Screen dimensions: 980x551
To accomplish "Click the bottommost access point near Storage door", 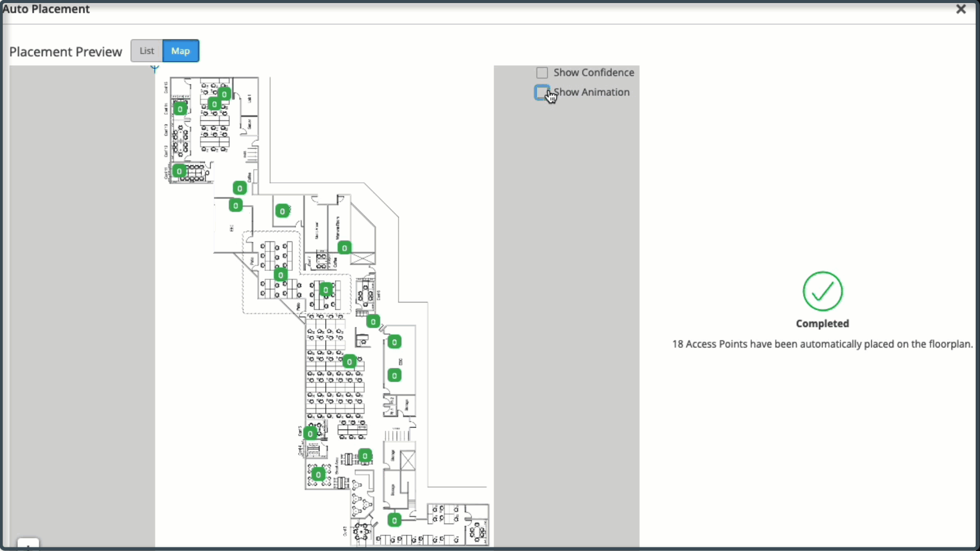I will pos(395,520).
